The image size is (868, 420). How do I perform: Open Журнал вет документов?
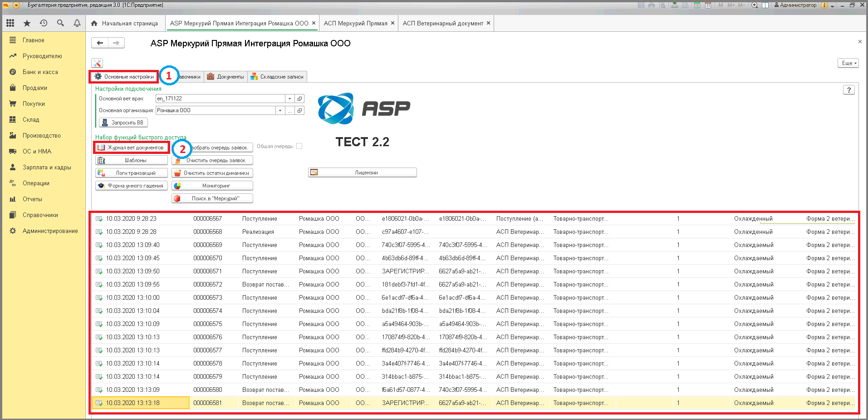[x=132, y=148]
